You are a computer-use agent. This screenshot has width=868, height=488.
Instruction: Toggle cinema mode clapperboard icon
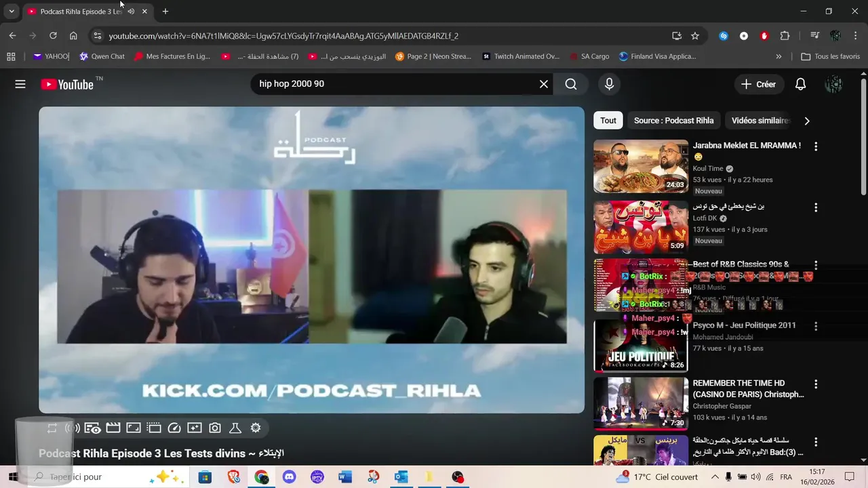point(113,428)
